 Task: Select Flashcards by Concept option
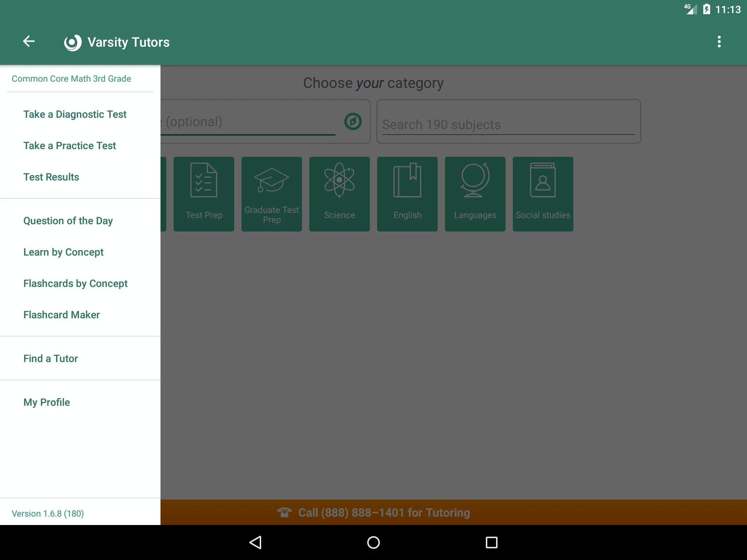[x=75, y=283]
